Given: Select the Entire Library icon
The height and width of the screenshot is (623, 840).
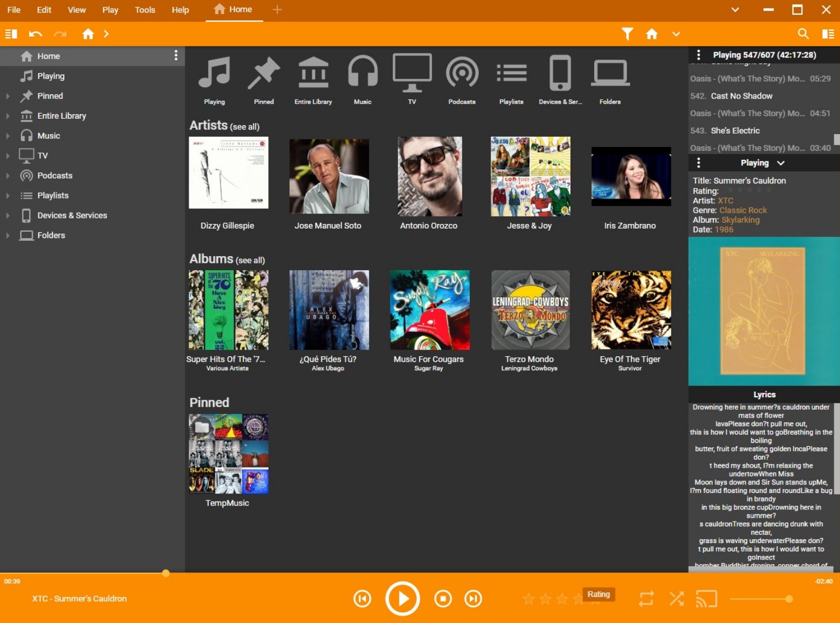Looking at the screenshot, I should pyautogui.click(x=313, y=73).
